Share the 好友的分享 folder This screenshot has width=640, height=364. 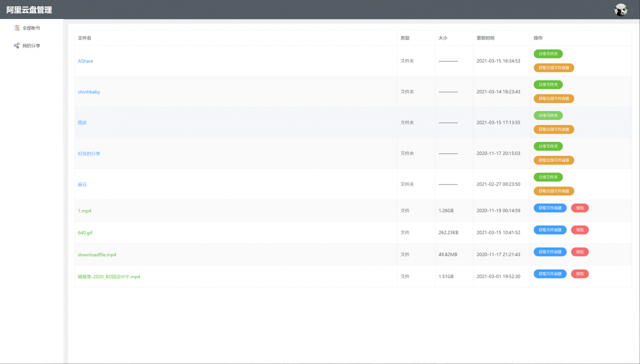[x=548, y=146]
